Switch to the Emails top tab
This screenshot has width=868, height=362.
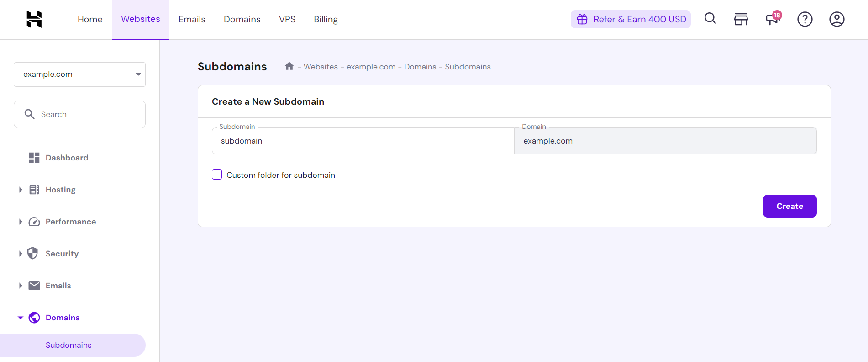point(192,19)
